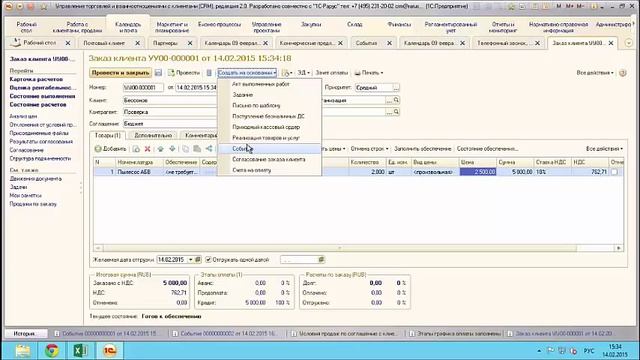This screenshot has width=640, height=360.
Task: Open the Отмена строк dropdown
Action: [x=369, y=149]
